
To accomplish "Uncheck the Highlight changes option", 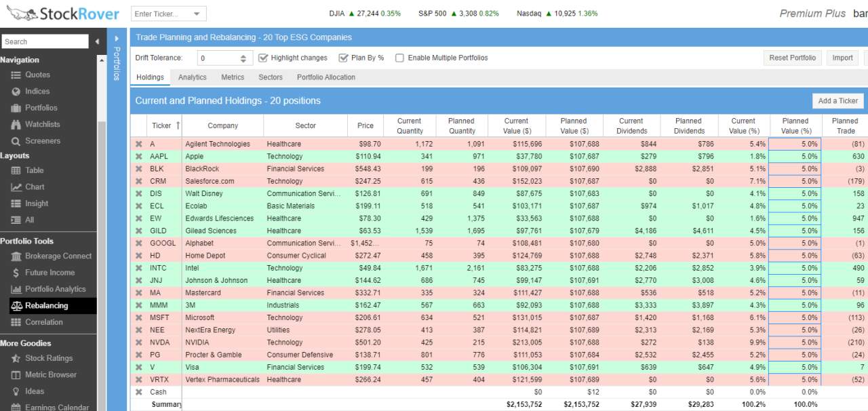I will 263,58.
